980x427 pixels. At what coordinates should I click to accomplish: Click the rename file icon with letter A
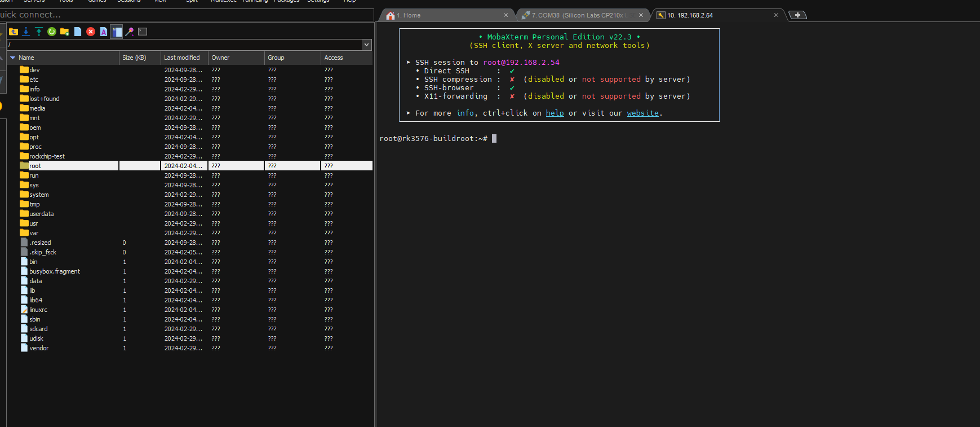click(104, 32)
